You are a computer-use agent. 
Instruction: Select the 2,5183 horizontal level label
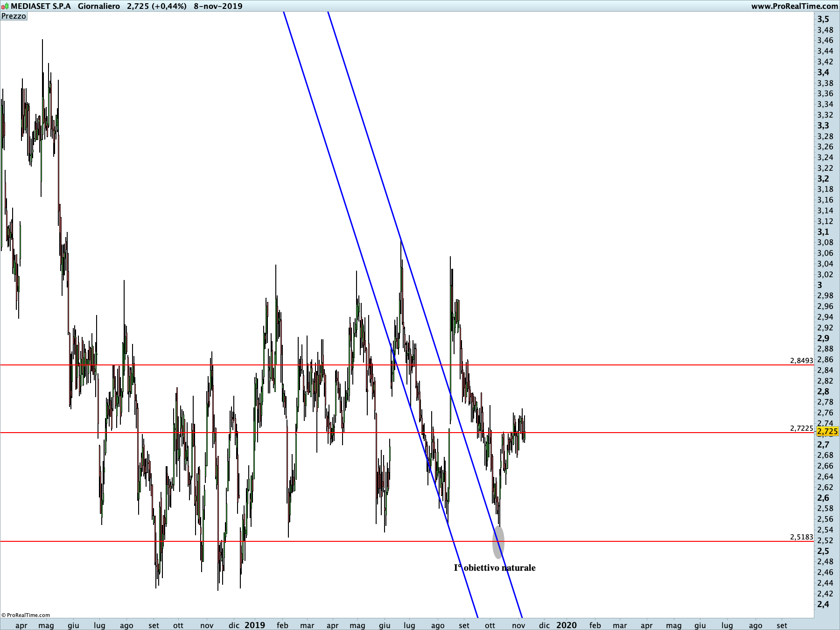tap(801, 537)
